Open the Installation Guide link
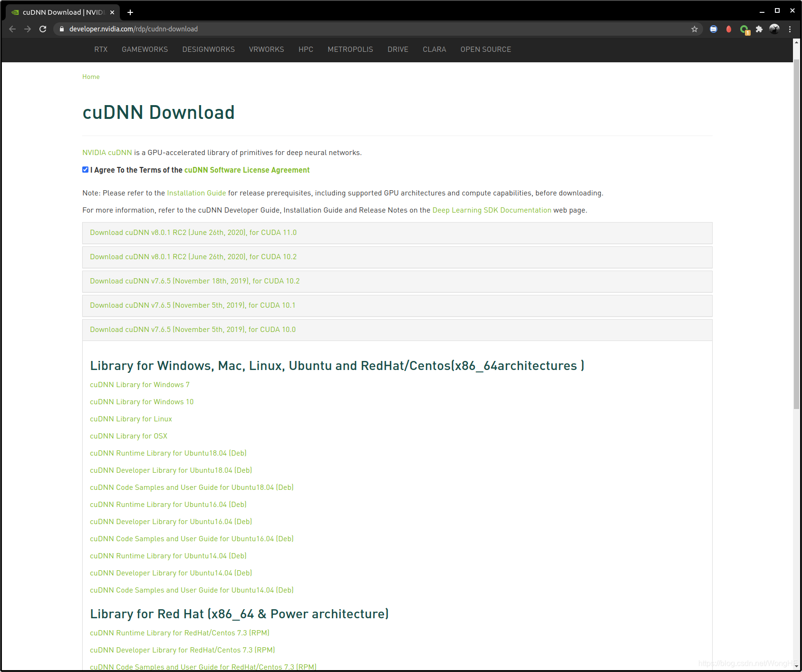The image size is (802, 672). 196,193
